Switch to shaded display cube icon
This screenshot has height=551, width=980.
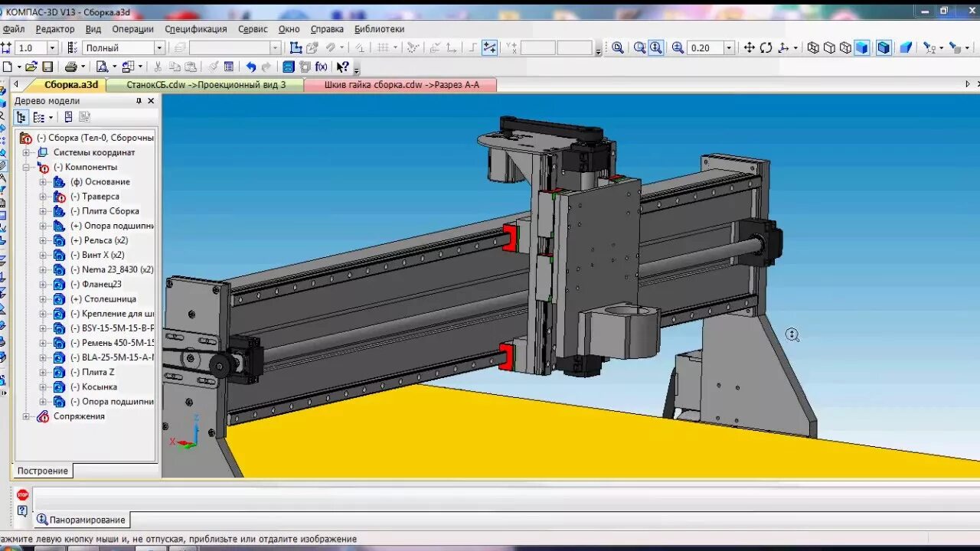pyautogui.click(x=862, y=47)
